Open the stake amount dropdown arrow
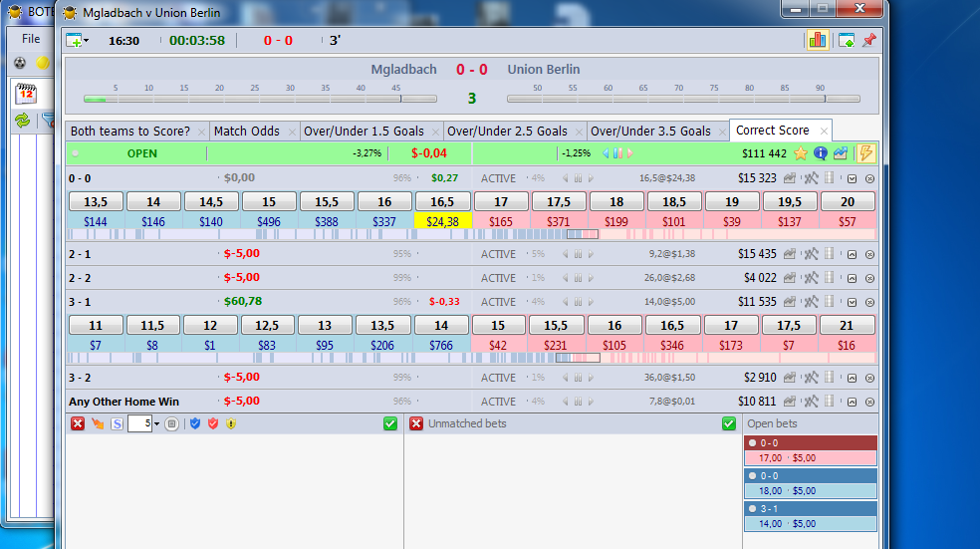This screenshot has height=549, width=980. [157, 423]
